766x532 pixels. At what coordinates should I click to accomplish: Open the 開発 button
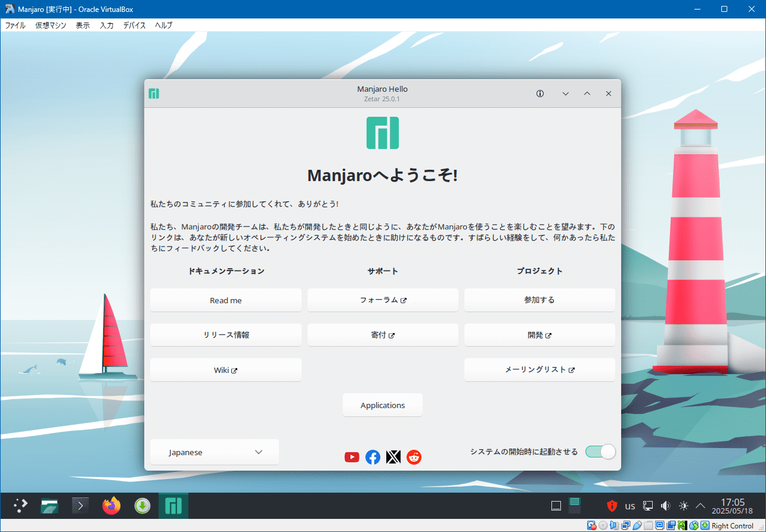point(539,335)
